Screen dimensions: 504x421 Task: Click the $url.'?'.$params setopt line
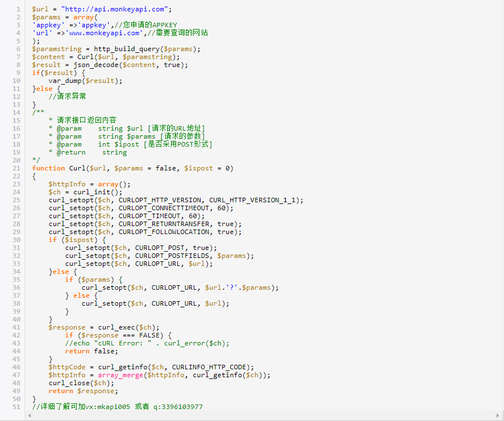coord(180,287)
